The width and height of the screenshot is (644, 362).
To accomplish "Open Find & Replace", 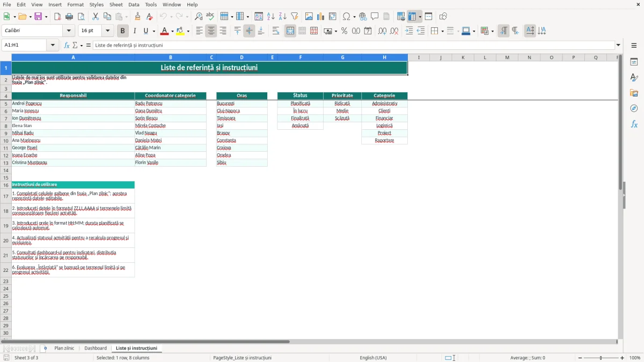I will pos(199,17).
